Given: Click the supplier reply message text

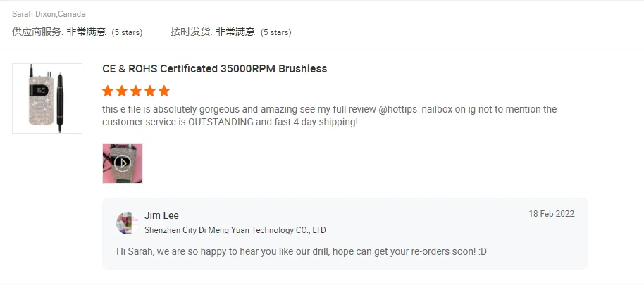Looking at the screenshot, I should point(302,251).
